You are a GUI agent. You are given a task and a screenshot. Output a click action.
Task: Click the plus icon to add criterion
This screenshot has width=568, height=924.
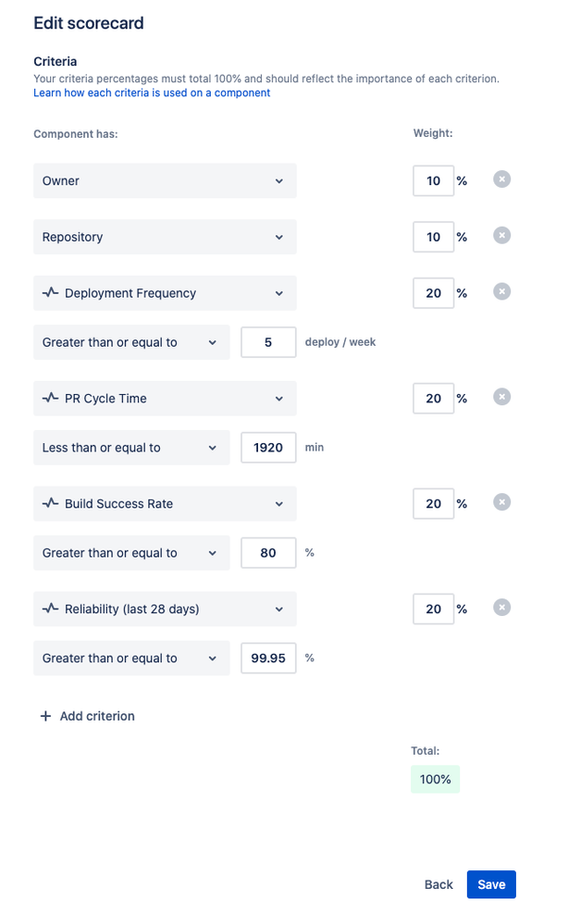45,716
